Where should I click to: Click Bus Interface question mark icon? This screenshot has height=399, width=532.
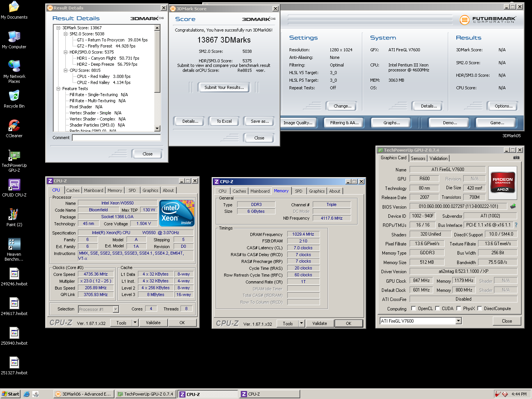[x=516, y=225]
